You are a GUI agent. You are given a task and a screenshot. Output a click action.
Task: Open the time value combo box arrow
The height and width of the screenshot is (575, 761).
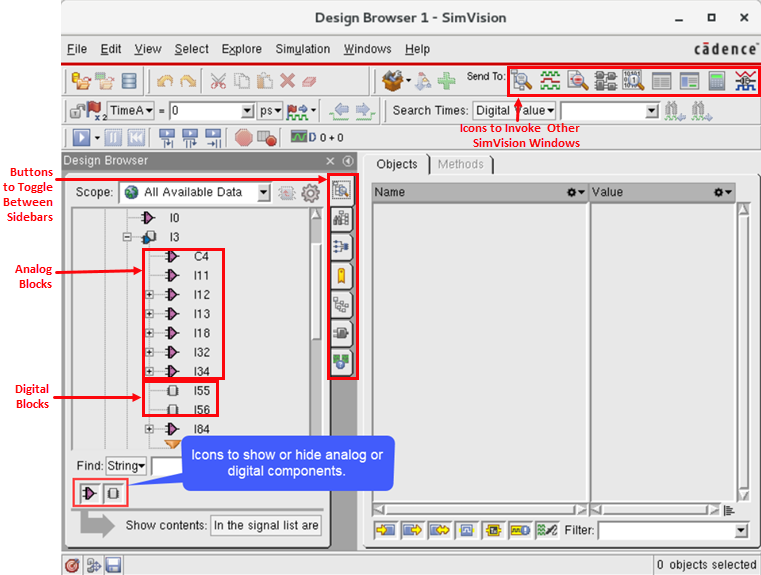pyautogui.click(x=248, y=111)
